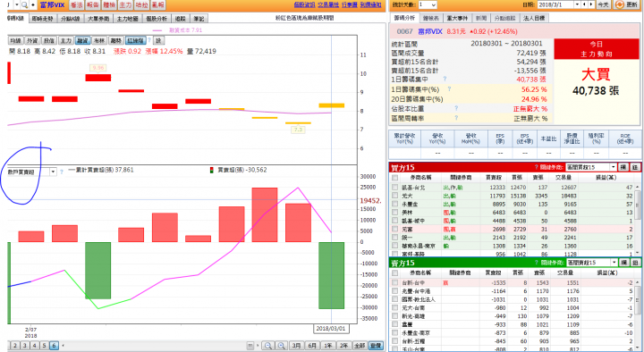Screen dimensions: 644x352
Task: Open the 散戶買賣超 indicator dropdown
Action: click(54, 172)
